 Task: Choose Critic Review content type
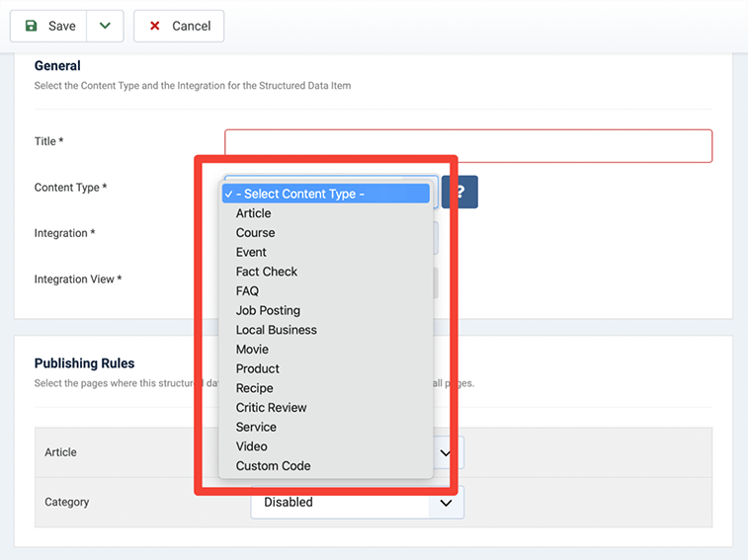click(x=326, y=408)
